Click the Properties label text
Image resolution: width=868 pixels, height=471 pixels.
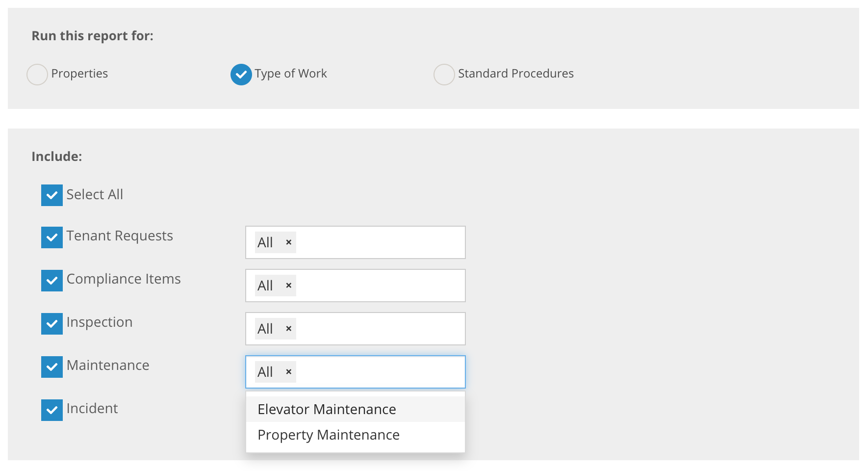click(79, 74)
